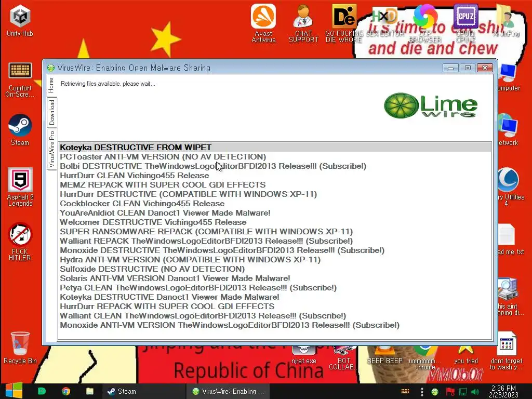Click the lime VirusWire tray icon
Viewport: 532px width, 399px height.
[x=435, y=392]
